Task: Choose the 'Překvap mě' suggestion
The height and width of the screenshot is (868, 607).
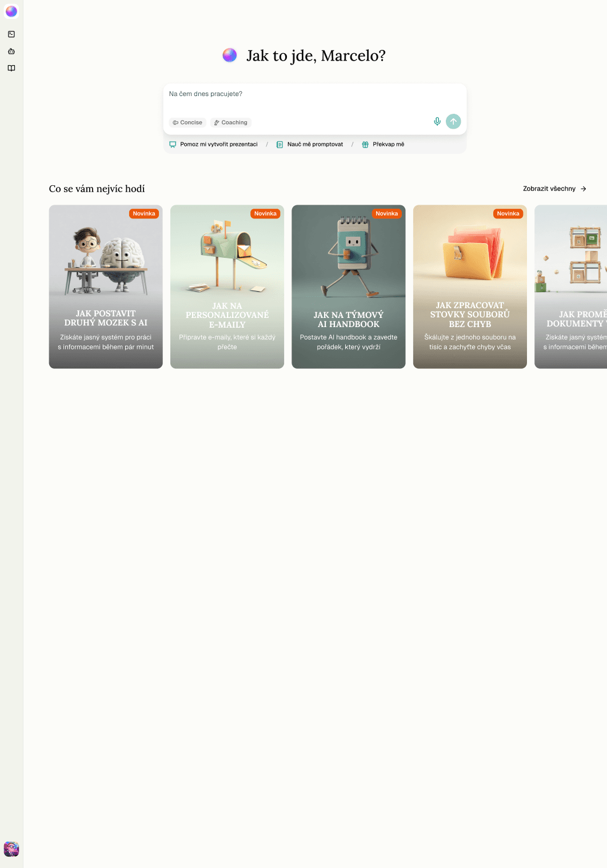Action: click(x=383, y=145)
